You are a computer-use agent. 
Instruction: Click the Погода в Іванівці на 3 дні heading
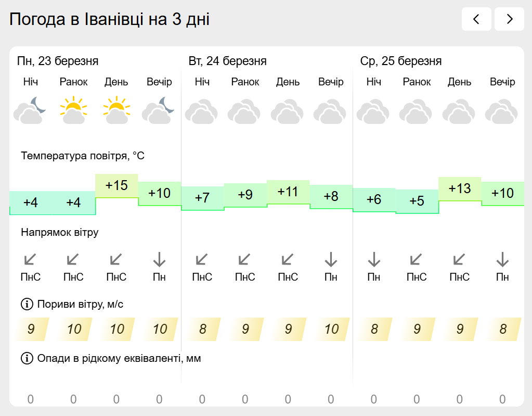pos(110,20)
